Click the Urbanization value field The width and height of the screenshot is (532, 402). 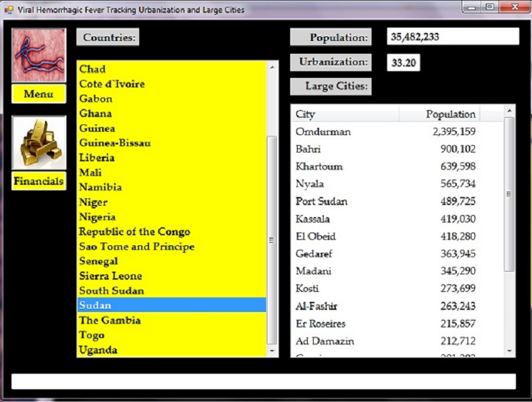(404, 63)
